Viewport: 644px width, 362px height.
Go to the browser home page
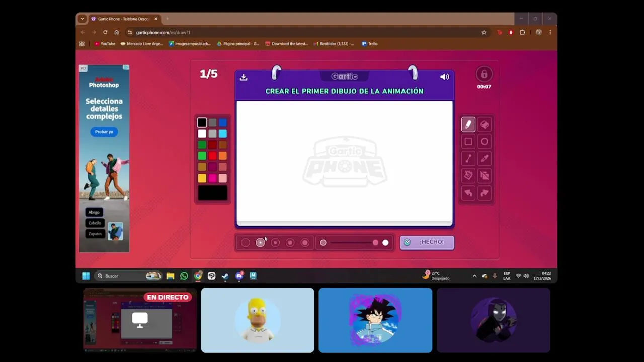click(x=116, y=32)
